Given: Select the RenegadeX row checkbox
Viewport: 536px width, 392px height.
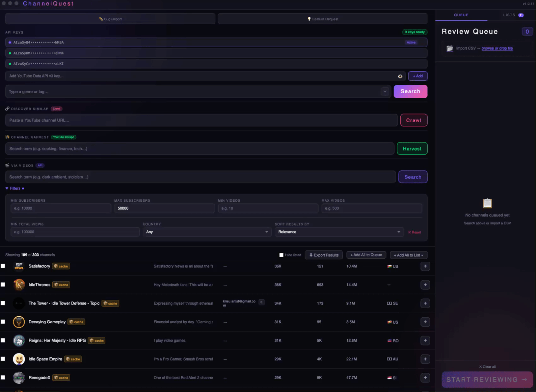Looking at the screenshot, I should pos(3,378).
